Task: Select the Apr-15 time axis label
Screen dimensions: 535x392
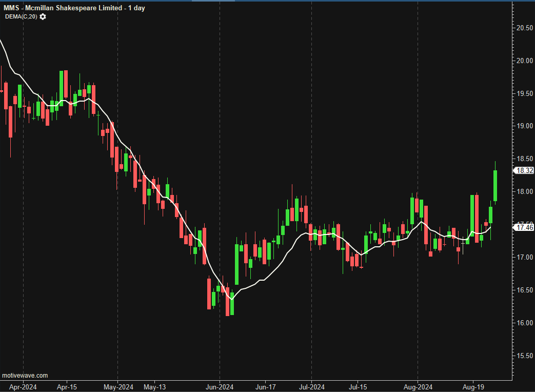Action: coord(67,386)
